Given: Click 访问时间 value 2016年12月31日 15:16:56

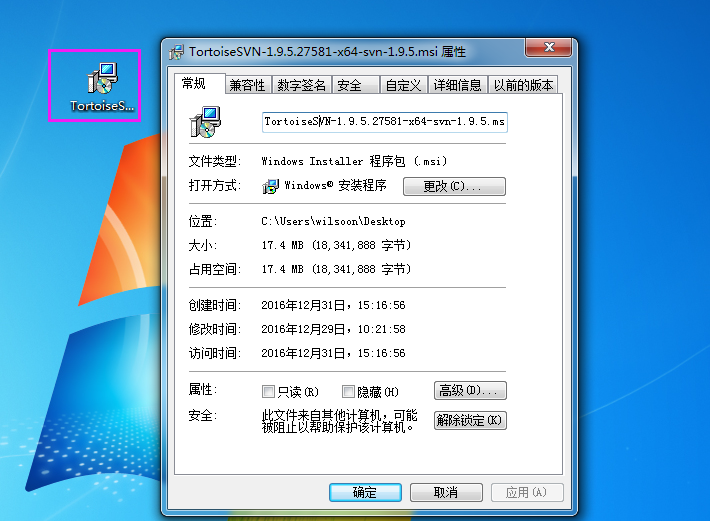Looking at the screenshot, I should (333, 353).
